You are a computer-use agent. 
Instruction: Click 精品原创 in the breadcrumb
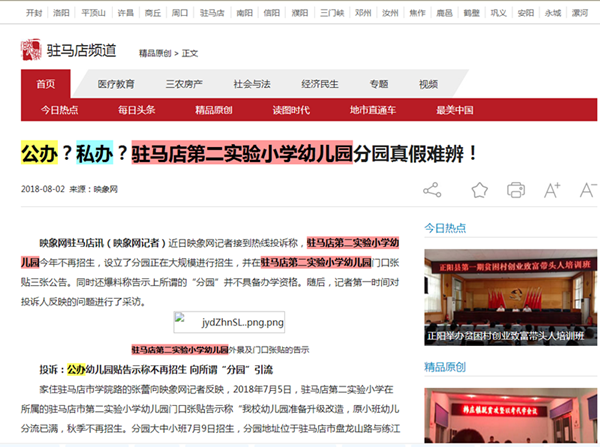[155, 53]
